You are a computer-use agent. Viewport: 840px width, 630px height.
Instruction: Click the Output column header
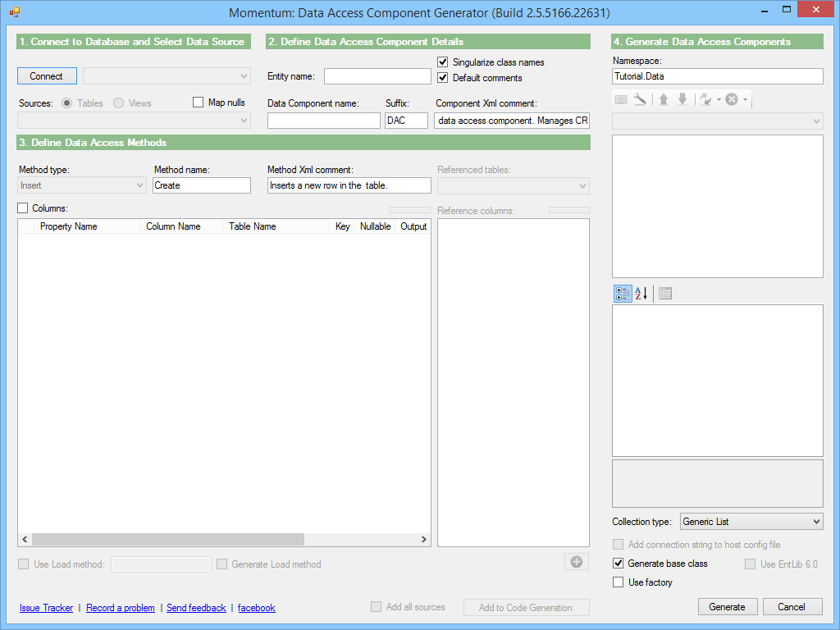coord(413,226)
